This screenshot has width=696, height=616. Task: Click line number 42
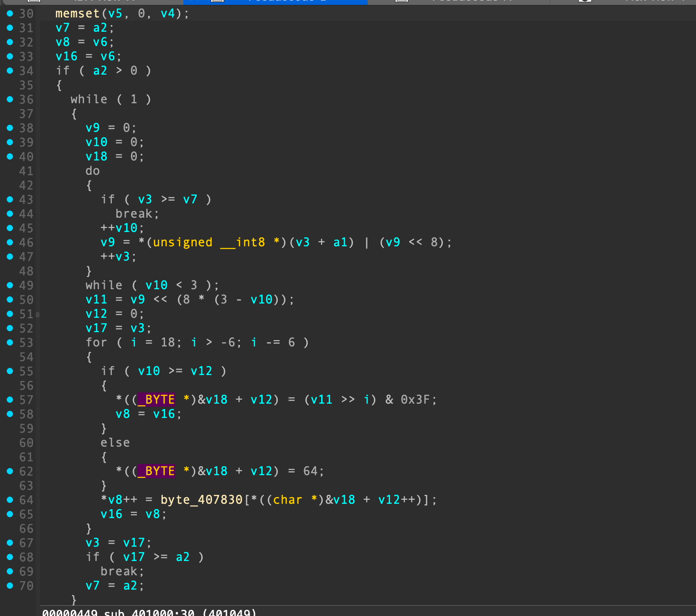click(x=26, y=185)
